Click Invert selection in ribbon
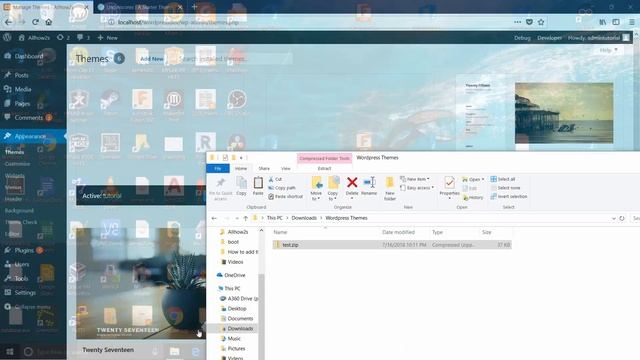The height and width of the screenshot is (360, 640). [x=509, y=196]
